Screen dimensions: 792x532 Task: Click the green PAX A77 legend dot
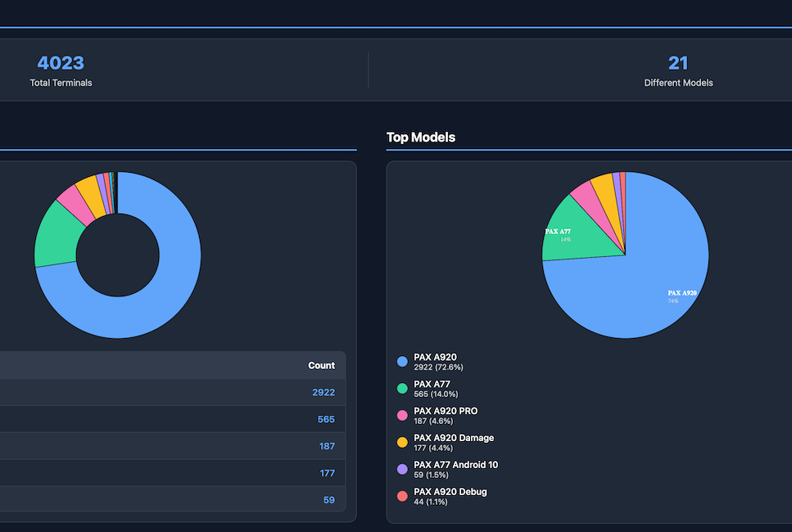402,388
